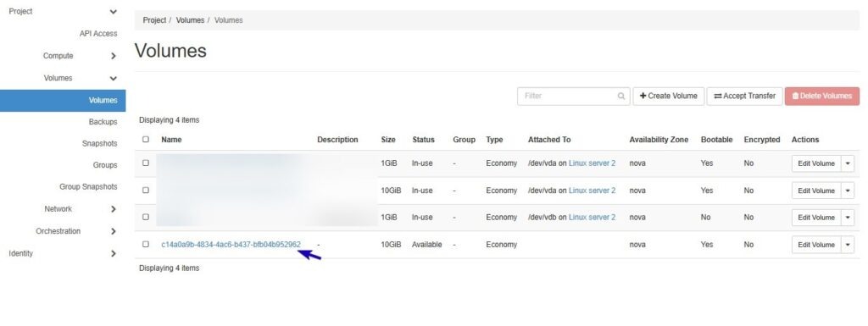Open API Access in sidebar
The image size is (868, 326).
point(98,34)
